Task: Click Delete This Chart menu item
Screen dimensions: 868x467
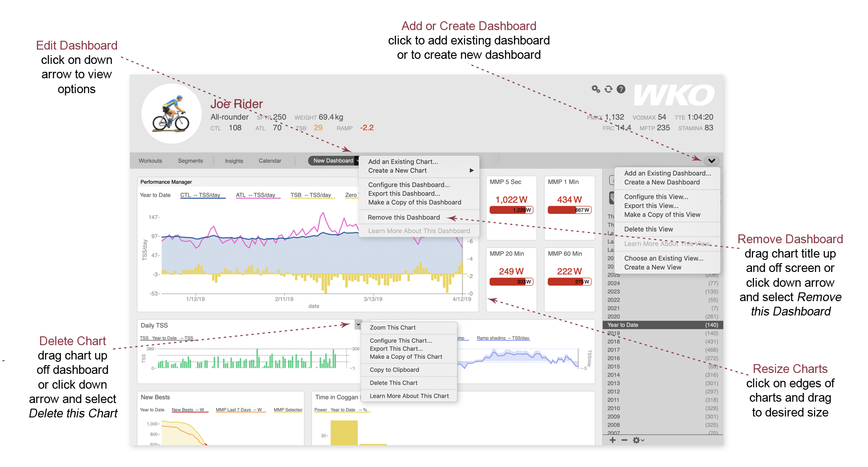Action: coord(394,383)
